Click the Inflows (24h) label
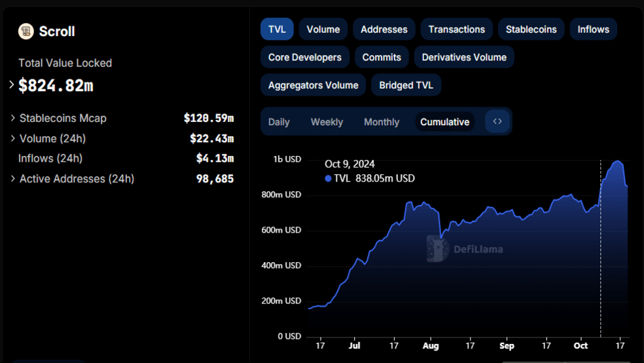This screenshot has height=363, width=644. (50, 159)
